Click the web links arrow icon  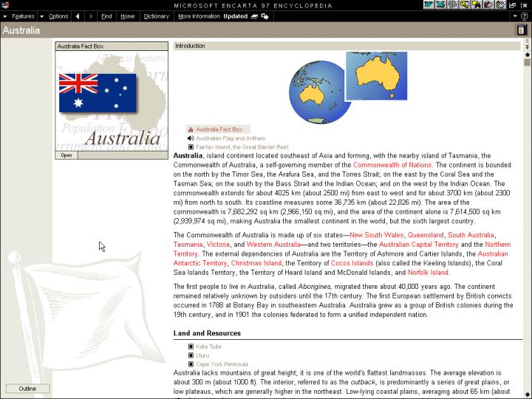tap(265, 16)
